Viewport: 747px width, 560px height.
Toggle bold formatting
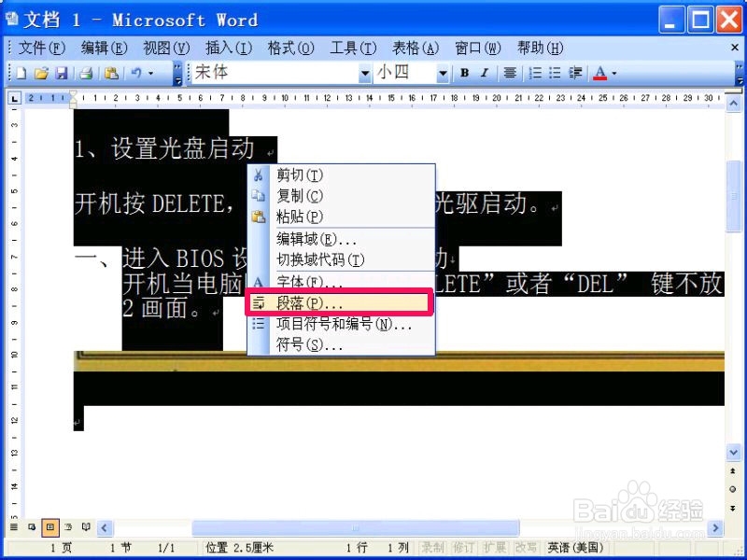464,73
